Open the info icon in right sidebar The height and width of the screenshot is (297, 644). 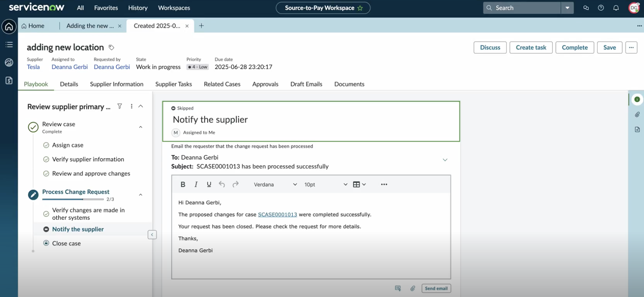click(637, 100)
